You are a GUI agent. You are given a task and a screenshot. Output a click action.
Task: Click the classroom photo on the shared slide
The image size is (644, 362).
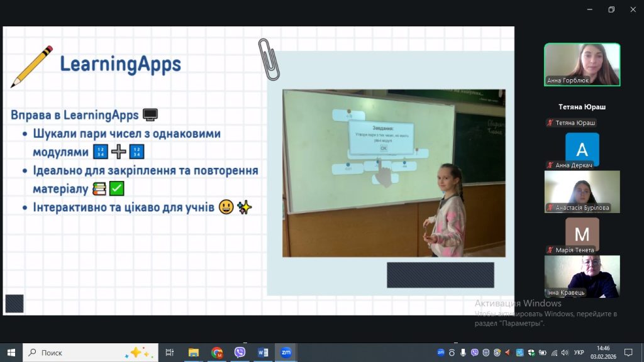(394, 173)
